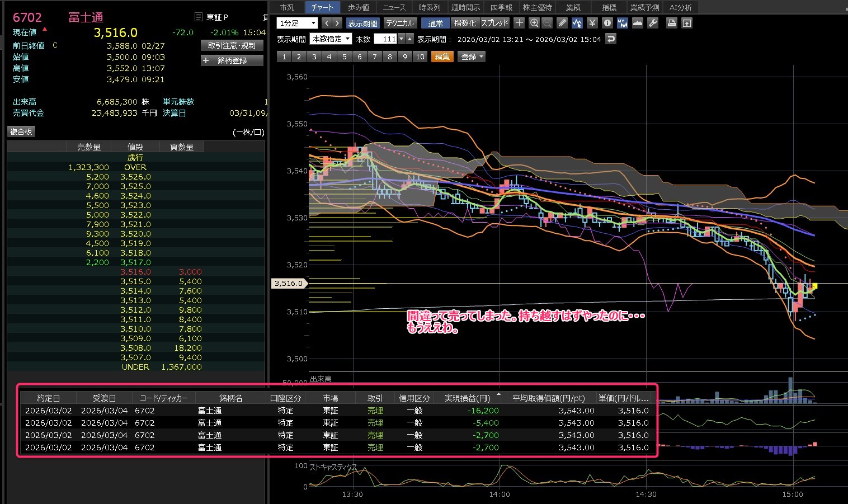848x504 pixels.
Task: Click the zoom in magnifier icon
Action: [534, 23]
